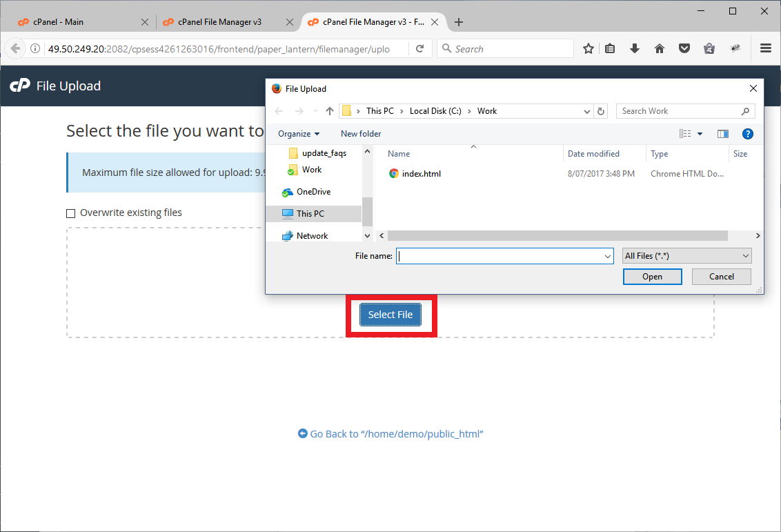This screenshot has width=781, height=532.
Task: Open the Pocket icon in toolbar
Action: 684,48
